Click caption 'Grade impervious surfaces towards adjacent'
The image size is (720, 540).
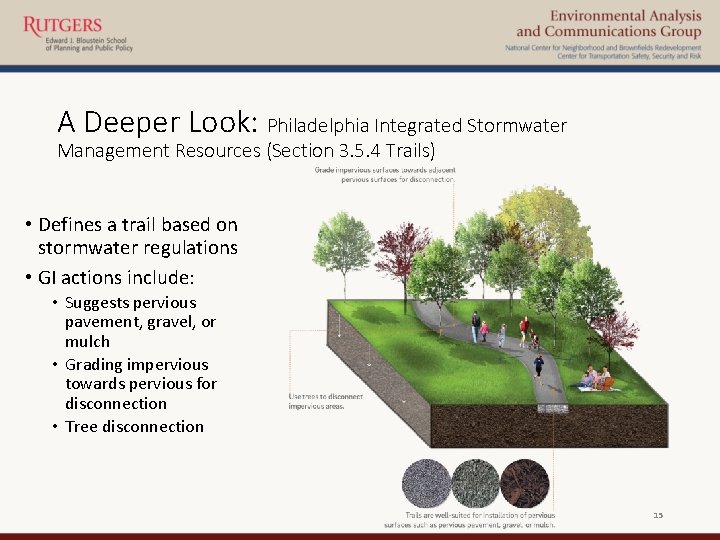385,170
